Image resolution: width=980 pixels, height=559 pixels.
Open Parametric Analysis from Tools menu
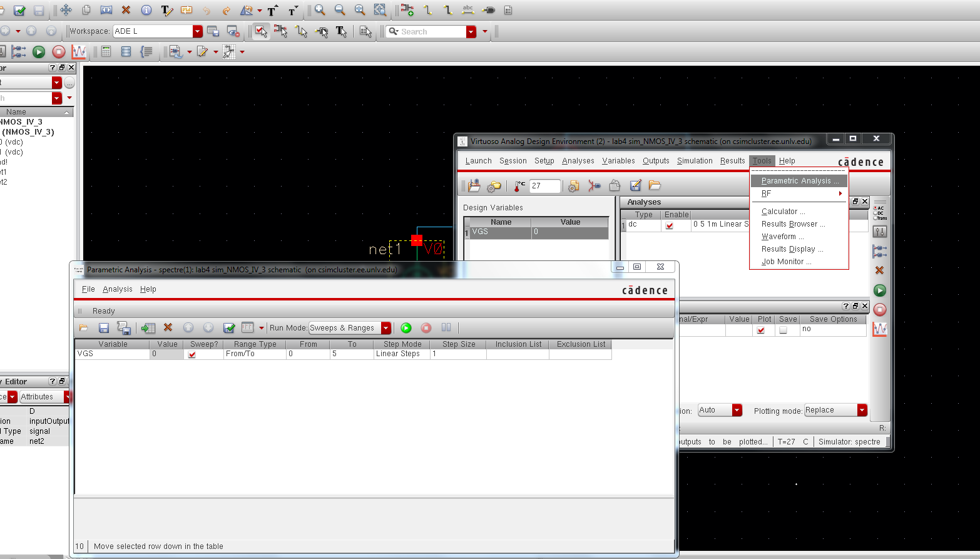click(799, 181)
